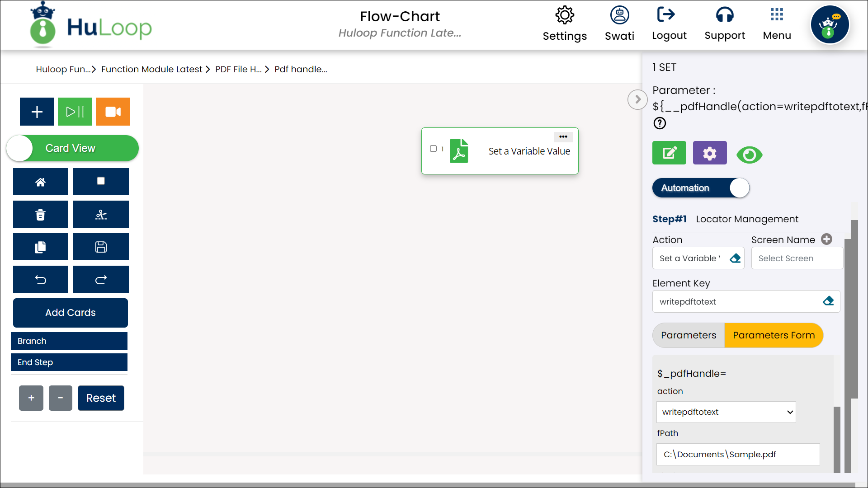868x488 pixels.
Task: Delete with the trash icon button
Action: 41,214
